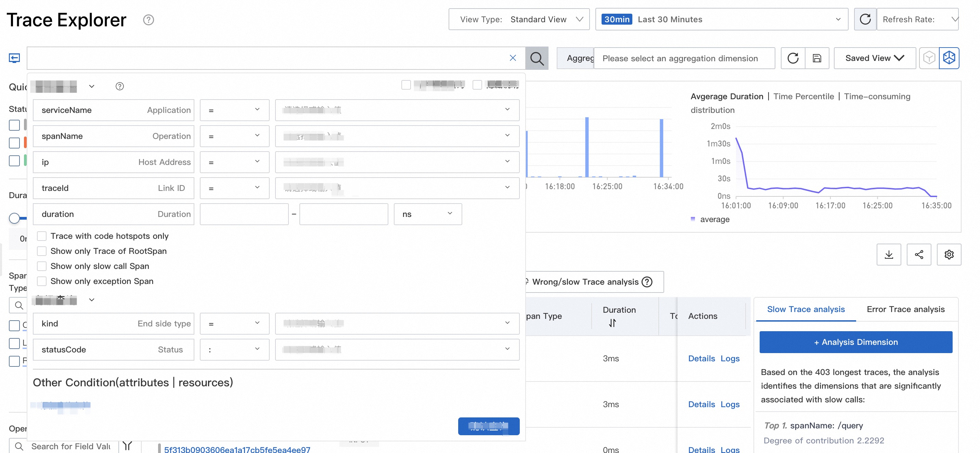Click the aggregation dimension input field

click(684, 58)
